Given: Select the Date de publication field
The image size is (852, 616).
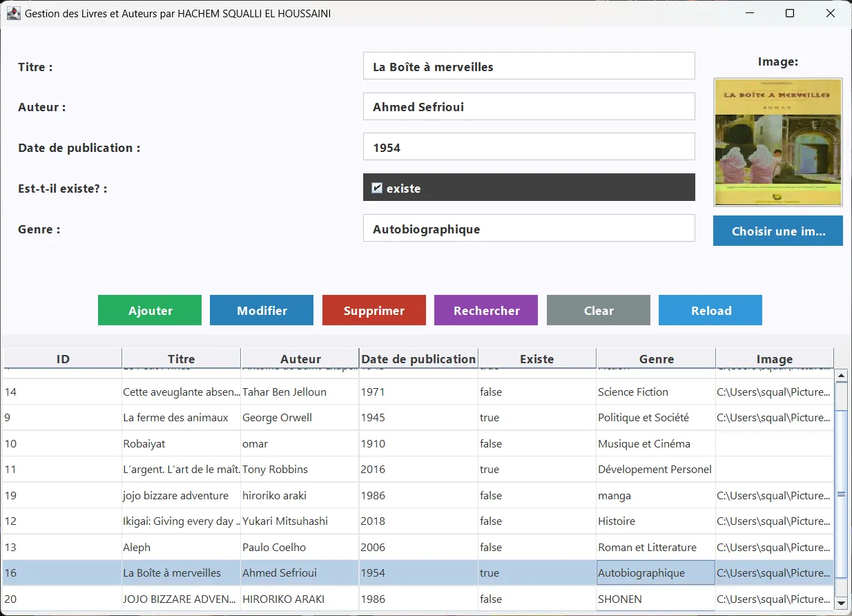Looking at the screenshot, I should click(x=529, y=146).
